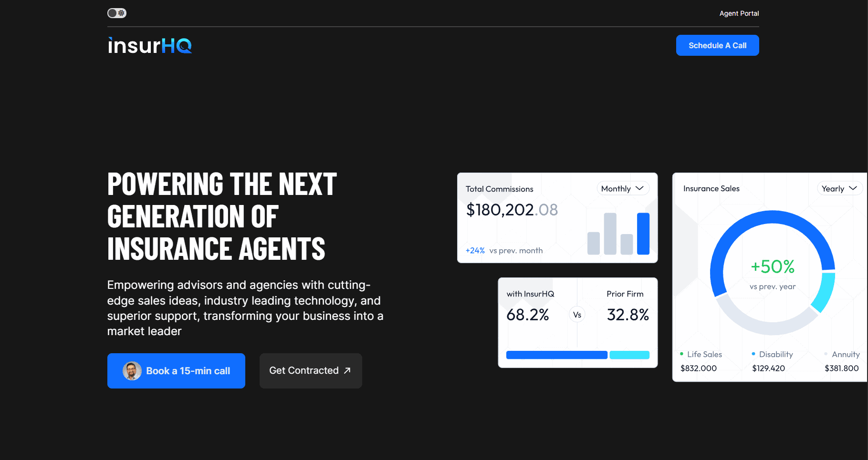Image resolution: width=868 pixels, height=460 pixels.
Task: Click the Vs circle badge
Action: 577,315
